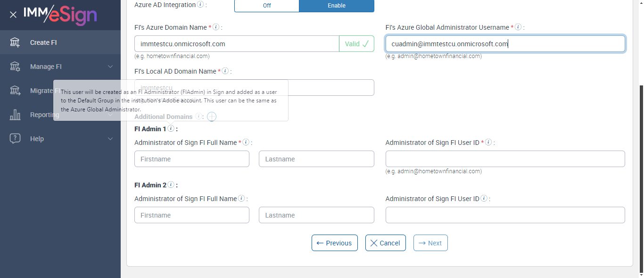Viewport: 644px width, 278px height.
Task: Click the FI's Azure Domain Name field
Action: [236, 44]
